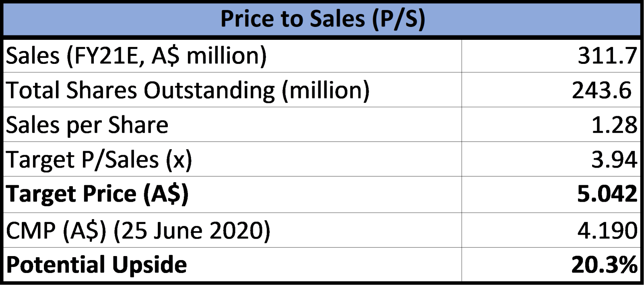Select the 311.7 sales value cell

click(x=551, y=56)
